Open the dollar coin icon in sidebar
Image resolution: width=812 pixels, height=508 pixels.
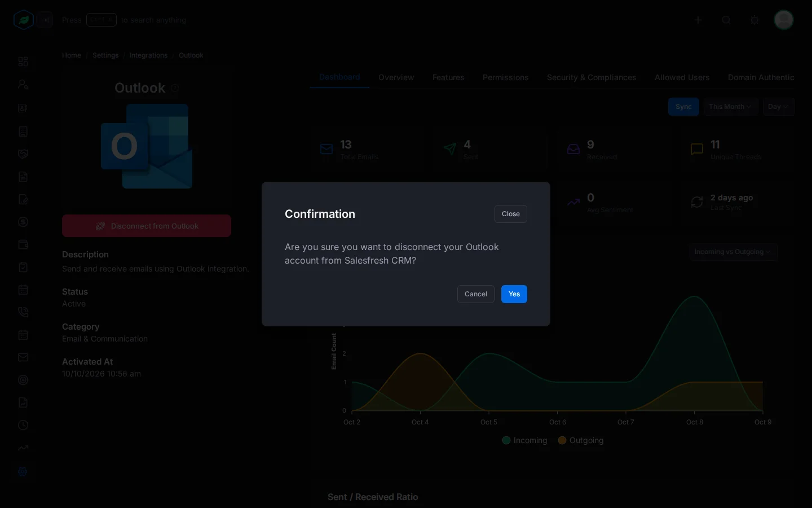pyautogui.click(x=23, y=222)
